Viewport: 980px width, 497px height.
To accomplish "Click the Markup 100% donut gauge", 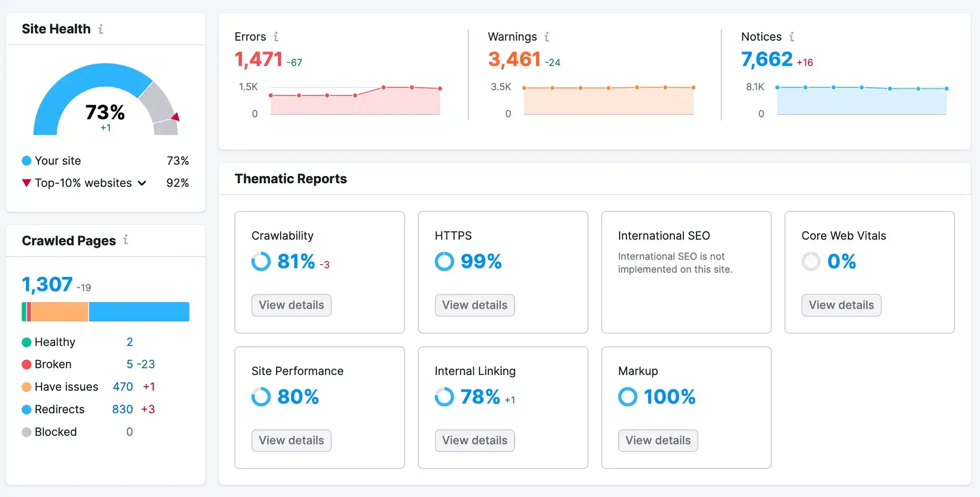I will [627, 396].
